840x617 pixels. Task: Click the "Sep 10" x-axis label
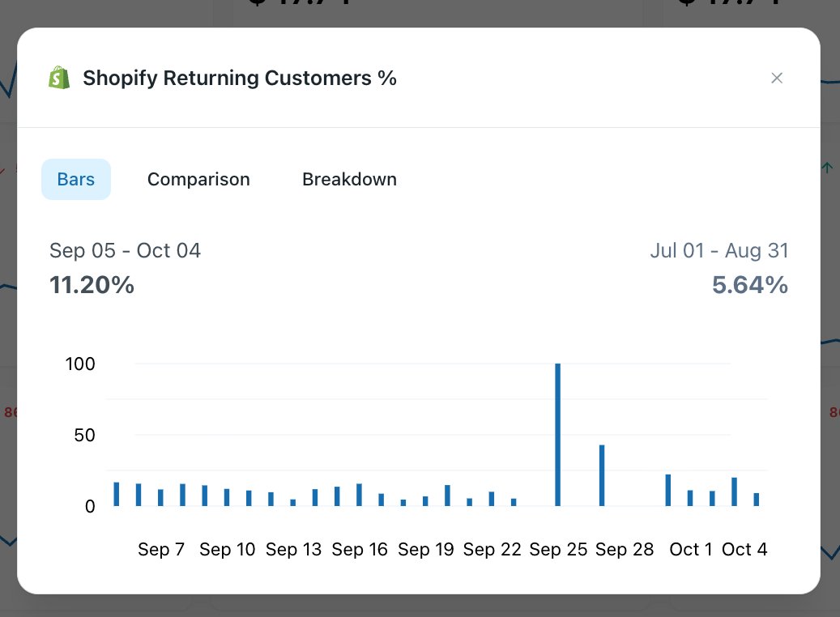pos(227,550)
